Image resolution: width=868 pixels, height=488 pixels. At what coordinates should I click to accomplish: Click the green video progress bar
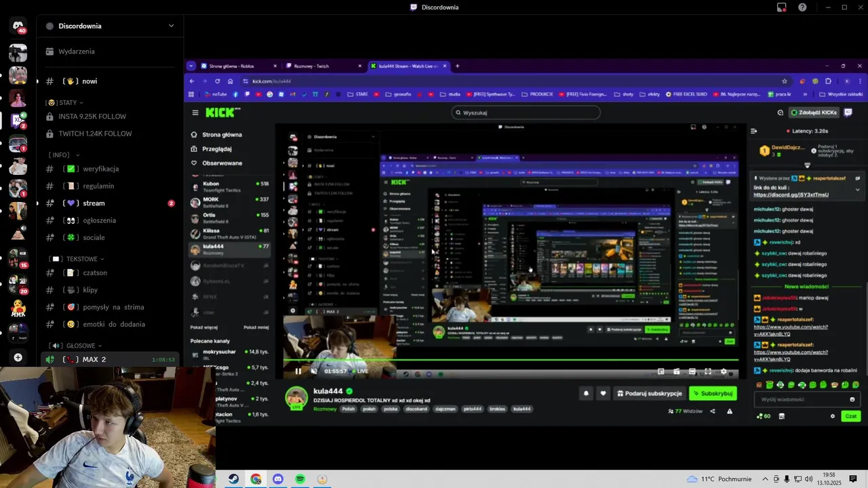tap(510, 360)
